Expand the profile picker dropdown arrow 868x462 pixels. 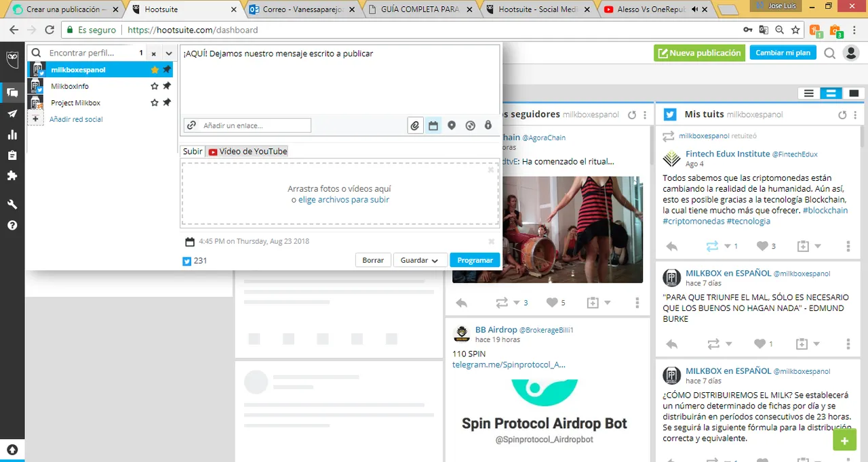coord(169,54)
